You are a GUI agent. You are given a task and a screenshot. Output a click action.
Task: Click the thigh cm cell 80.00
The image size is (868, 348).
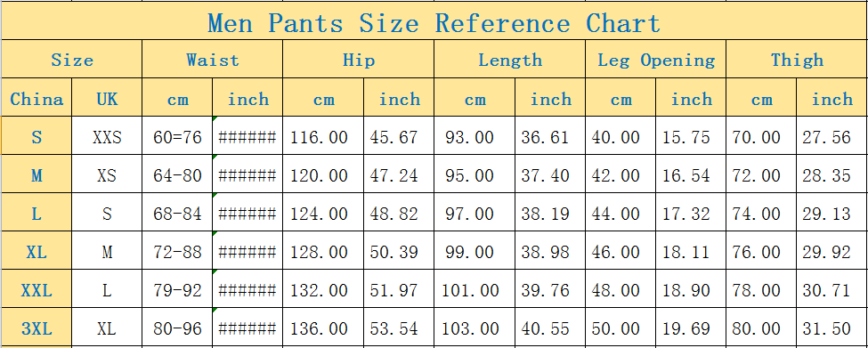pyautogui.click(x=761, y=328)
